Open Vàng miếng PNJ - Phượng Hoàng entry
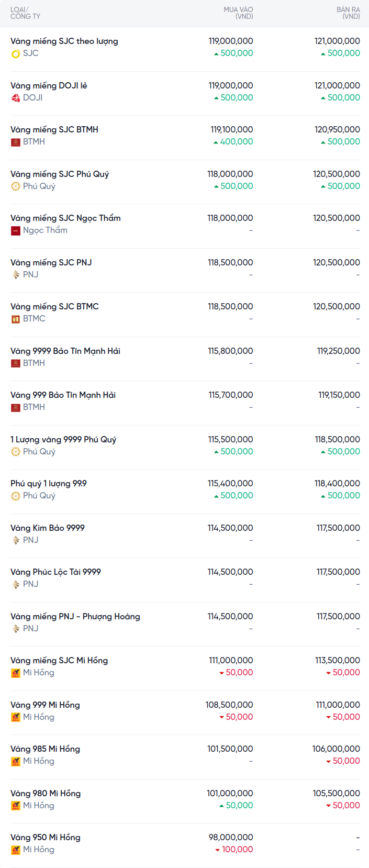Viewport: 369px width, 868px height. click(x=75, y=616)
